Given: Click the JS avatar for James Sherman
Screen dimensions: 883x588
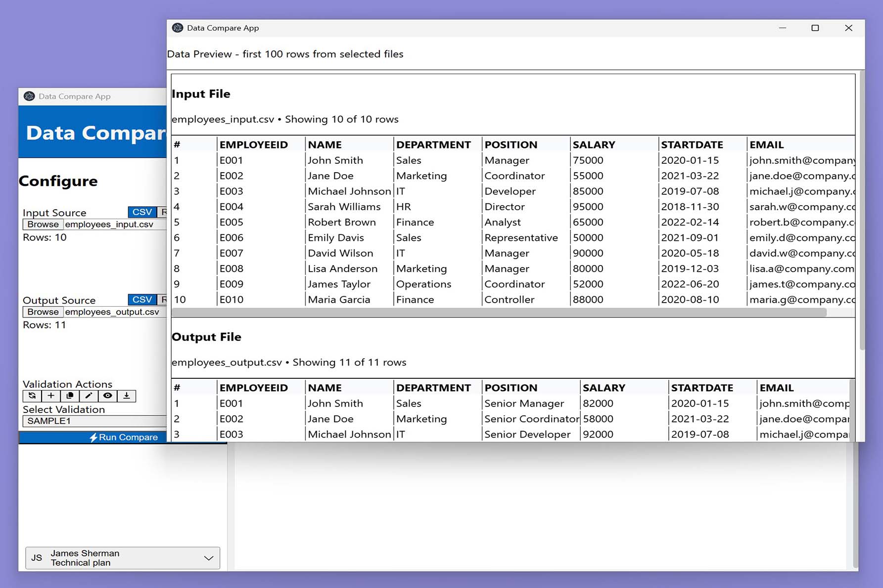Looking at the screenshot, I should 36,558.
